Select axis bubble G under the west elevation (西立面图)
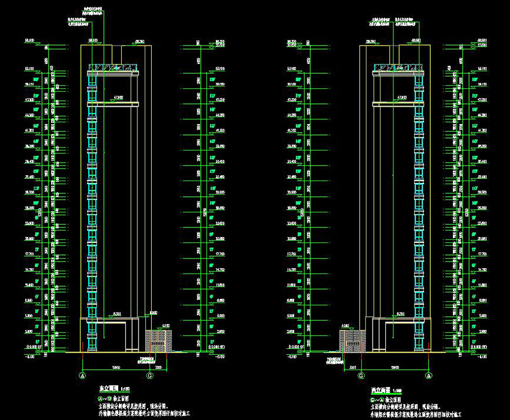The width and height of the screenshot is (510, 420). pos(361,376)
